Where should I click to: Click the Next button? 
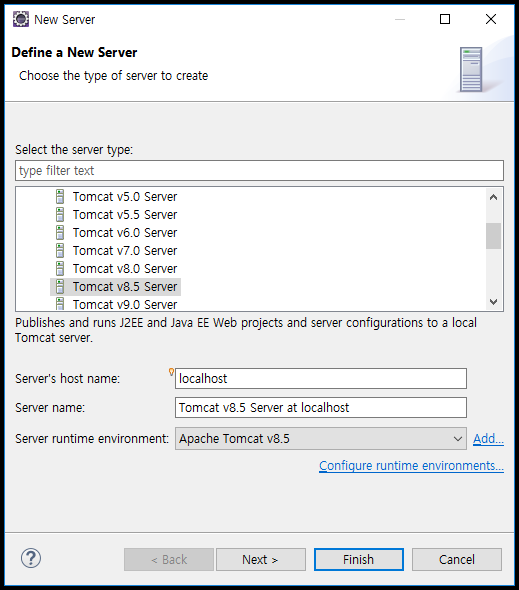(260, 560)
